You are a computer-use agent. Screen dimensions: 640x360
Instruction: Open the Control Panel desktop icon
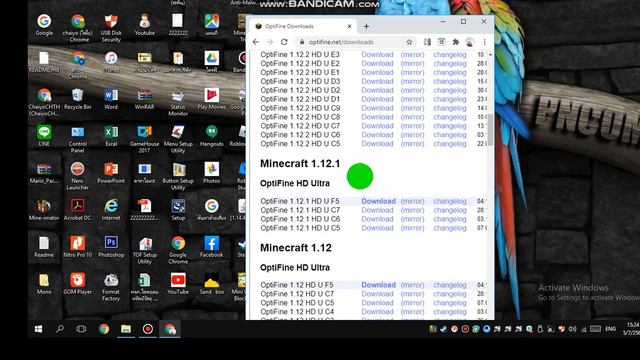coord(78,139)
